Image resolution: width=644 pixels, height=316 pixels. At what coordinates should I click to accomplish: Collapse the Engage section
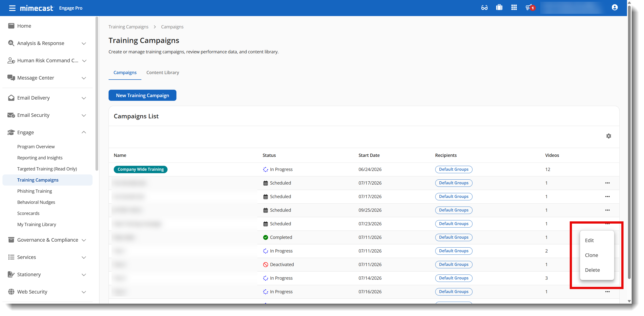pyautogui.click(x=84, y=132)
